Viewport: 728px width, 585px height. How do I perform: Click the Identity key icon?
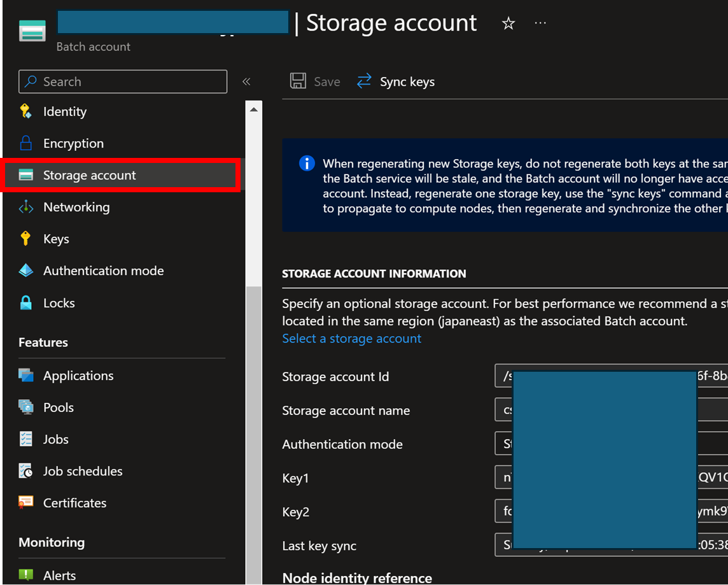25,111
